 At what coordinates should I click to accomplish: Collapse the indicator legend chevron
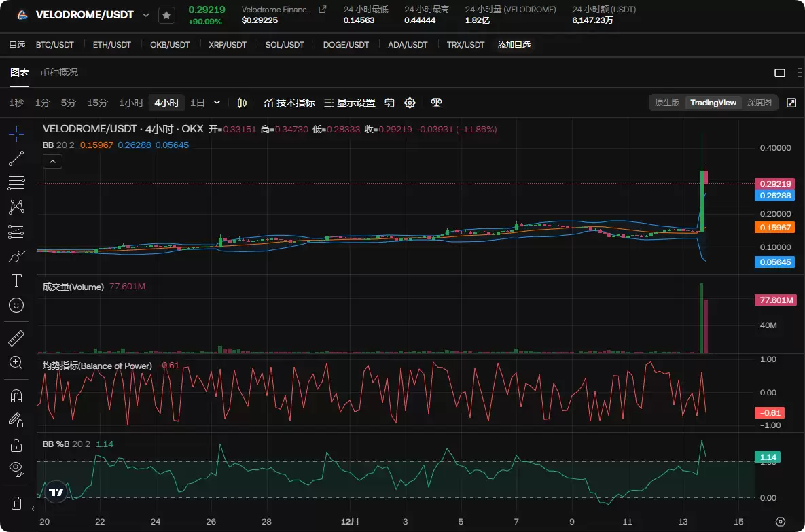tap(52, 162)
